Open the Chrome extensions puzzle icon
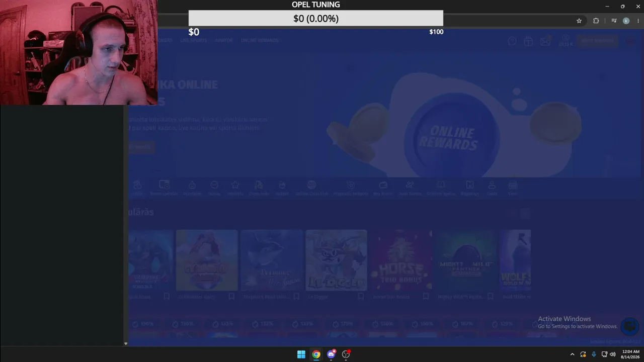 click(596, 21)
